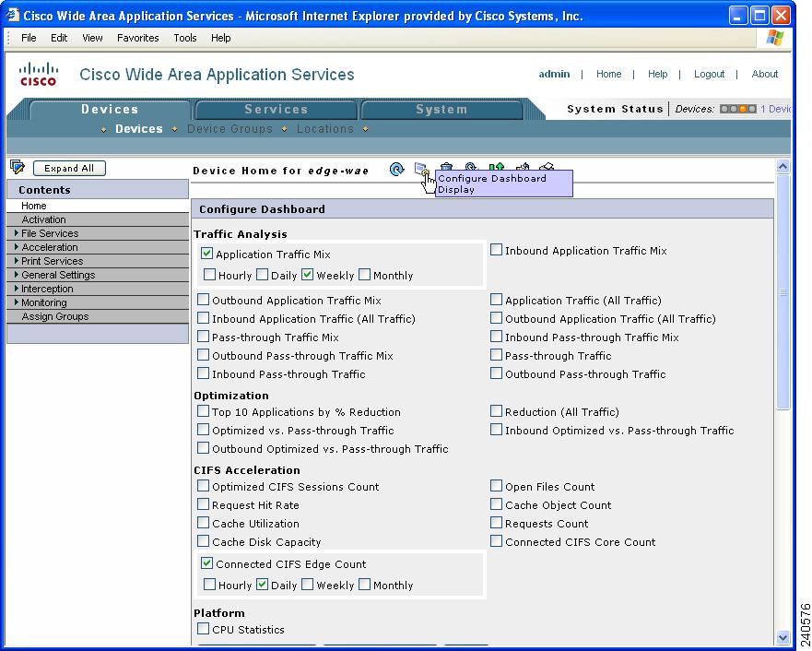
Task: Click the green up-arrow icon in device toolbar
Action: (x=496, y=166)
